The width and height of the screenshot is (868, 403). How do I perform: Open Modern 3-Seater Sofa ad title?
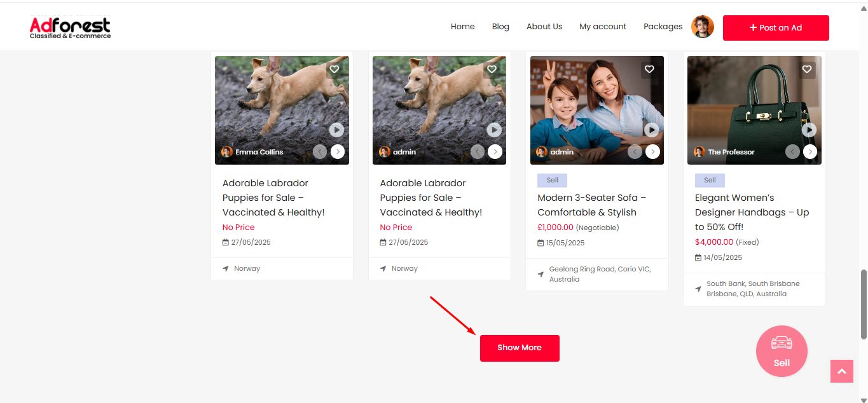click(591, 205)
